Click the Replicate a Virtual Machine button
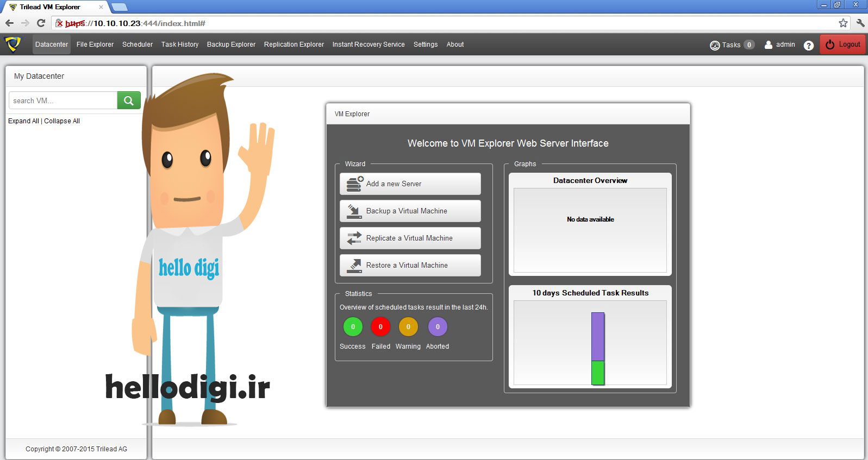The image size is (868, 460). [x=410, y=238]
